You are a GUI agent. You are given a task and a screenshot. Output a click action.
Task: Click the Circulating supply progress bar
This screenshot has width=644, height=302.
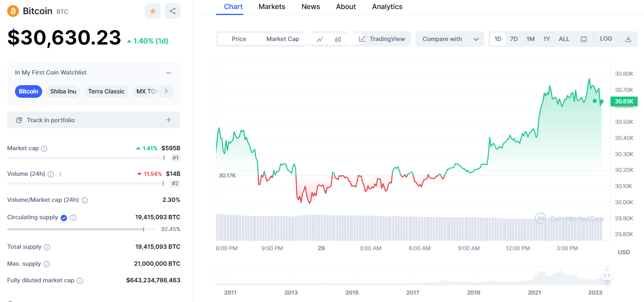coord(81,229)
